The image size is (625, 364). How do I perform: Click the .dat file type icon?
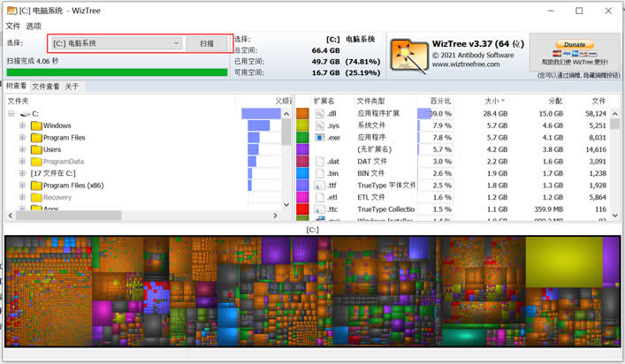(x=320, y=162)
